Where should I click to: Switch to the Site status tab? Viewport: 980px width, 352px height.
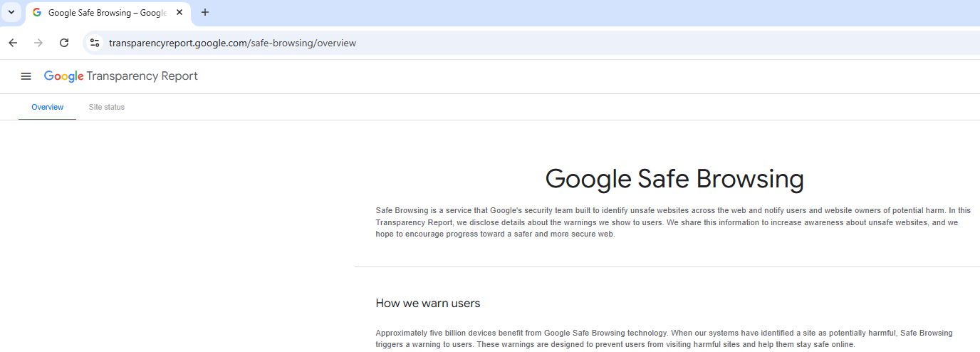107,107
